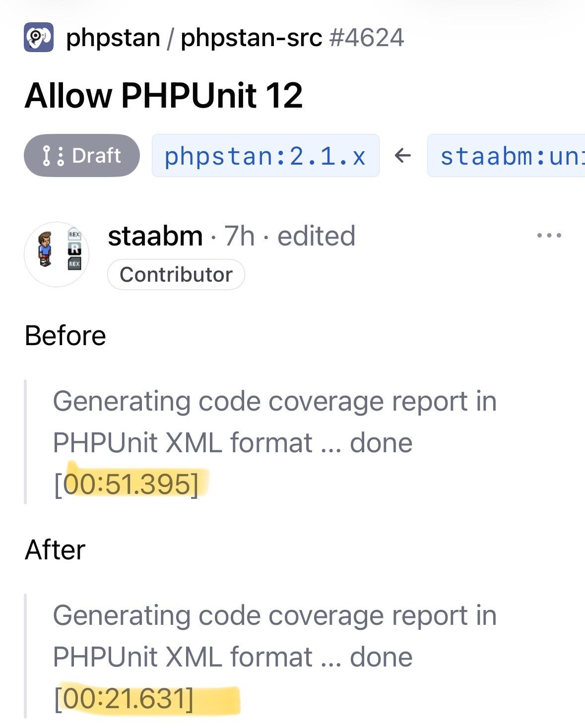This screenshot has width=585, height=728.
Task: Click the draft pull request icon
Action: click(x=54, y=156)
